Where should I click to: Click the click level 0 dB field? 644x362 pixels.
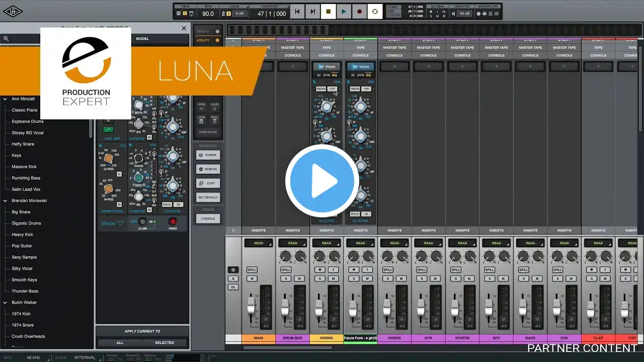coord(240,14)
